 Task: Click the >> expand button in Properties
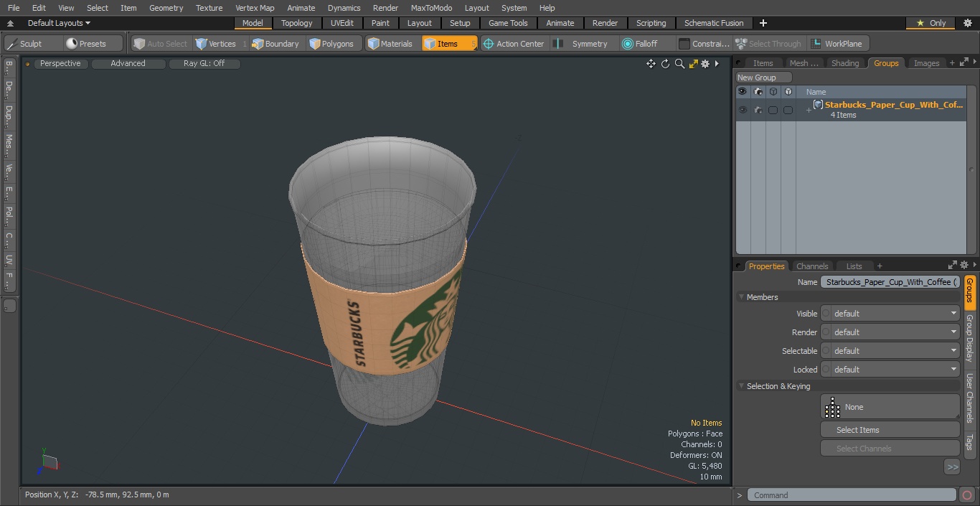(x=952, y=467)
